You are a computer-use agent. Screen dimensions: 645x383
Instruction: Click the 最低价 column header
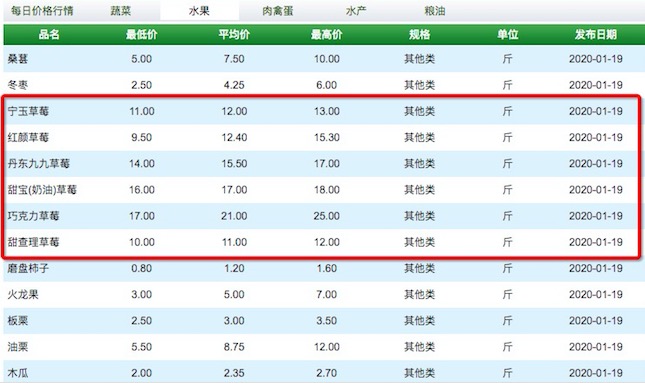[x=142, y=35]
